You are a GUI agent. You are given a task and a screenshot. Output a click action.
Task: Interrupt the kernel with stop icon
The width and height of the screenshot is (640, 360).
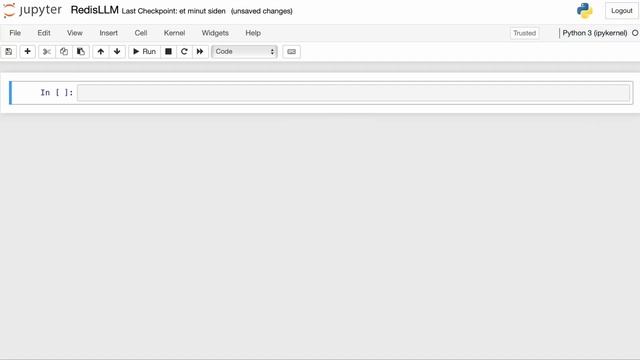168,51
